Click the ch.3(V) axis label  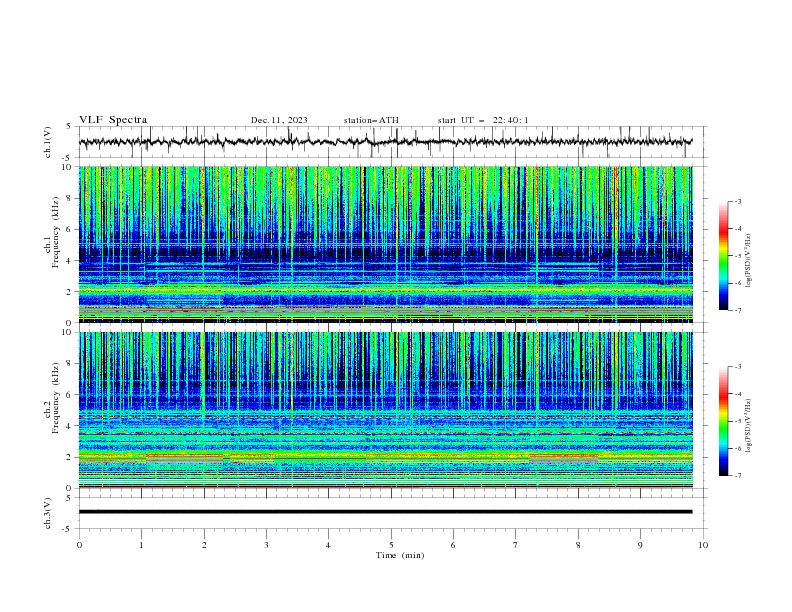tap(48, 513)
